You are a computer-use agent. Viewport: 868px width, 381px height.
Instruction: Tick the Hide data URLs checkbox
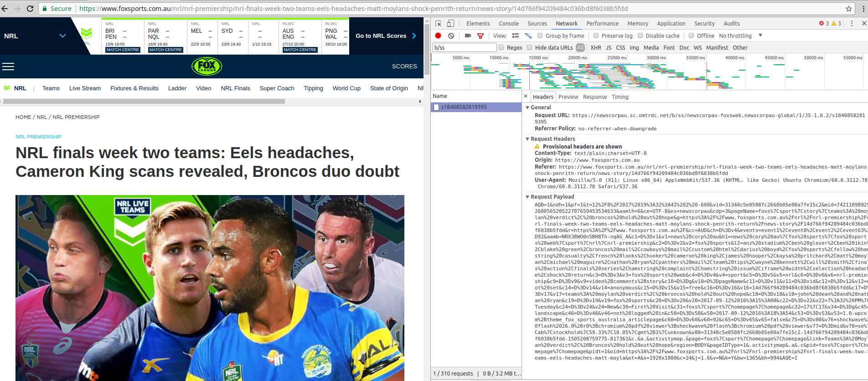pos(530,47)
